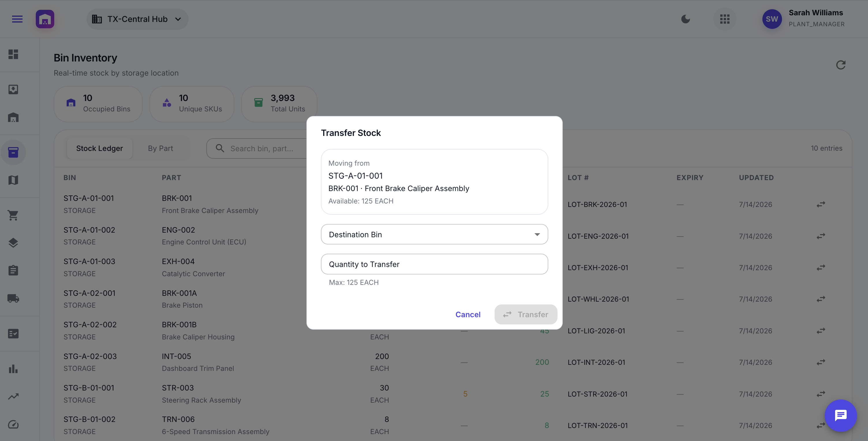Open the map layout sidebar icon
The height and width of the screenshot is (441, 868).
point(13,180)
